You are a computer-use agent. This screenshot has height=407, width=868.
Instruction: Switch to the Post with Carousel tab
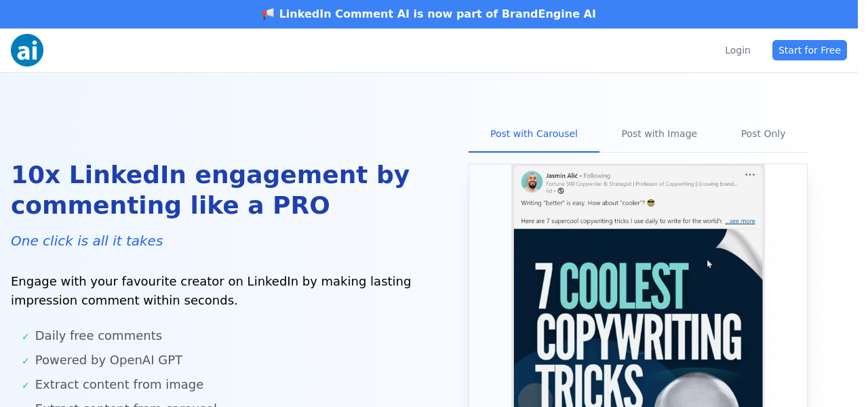point(534,134)
